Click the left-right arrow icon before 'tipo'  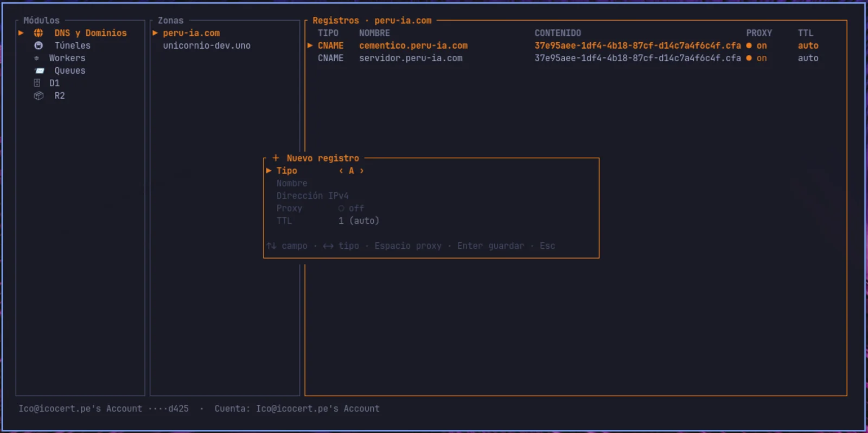pos(328,246)
